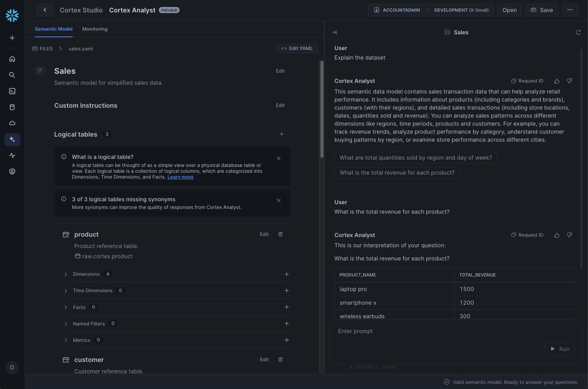Add a named filter with plus icon
Viewport: 588px width, 389px height.
pyautogui.click(x=287, y=324)
